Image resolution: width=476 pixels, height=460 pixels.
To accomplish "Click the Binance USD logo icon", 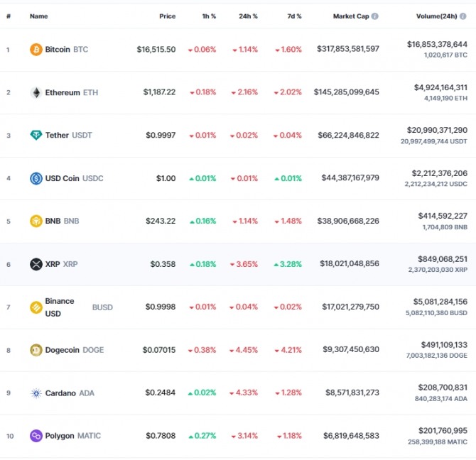I will click(x=36, y=307).
